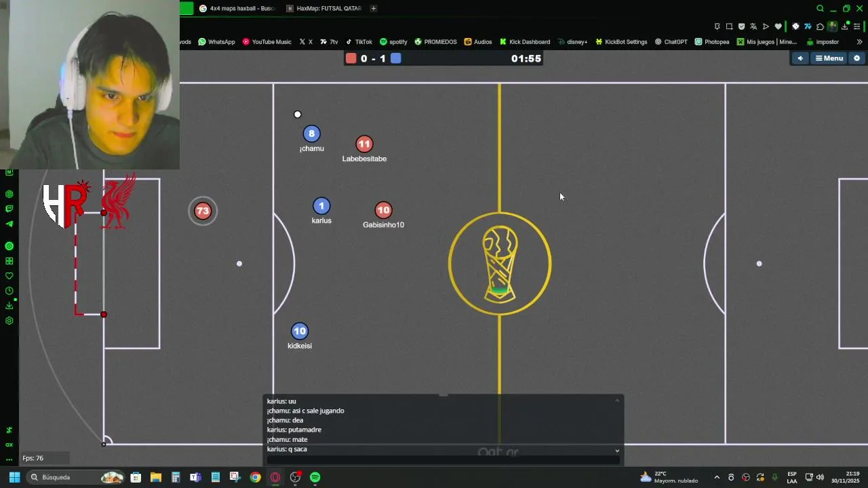The width and height of the screenshot is (868, 488).
Task: Open the Windows Start menu
Action: (14, 477)
